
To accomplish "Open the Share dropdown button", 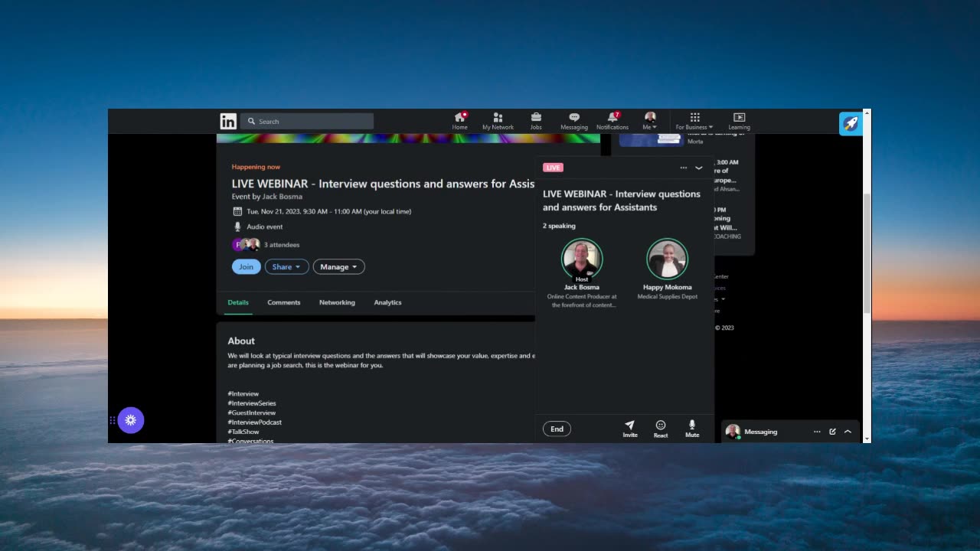I will (287, 267).
